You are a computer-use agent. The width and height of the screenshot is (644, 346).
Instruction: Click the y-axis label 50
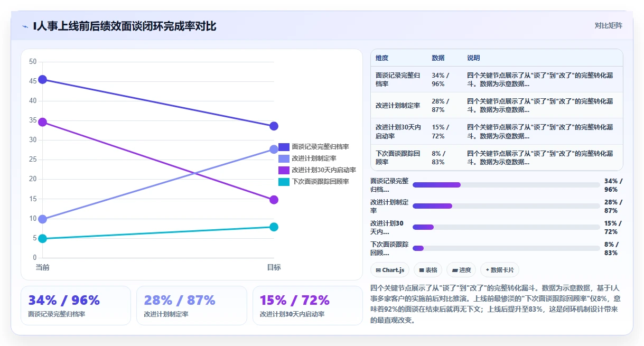33,62
